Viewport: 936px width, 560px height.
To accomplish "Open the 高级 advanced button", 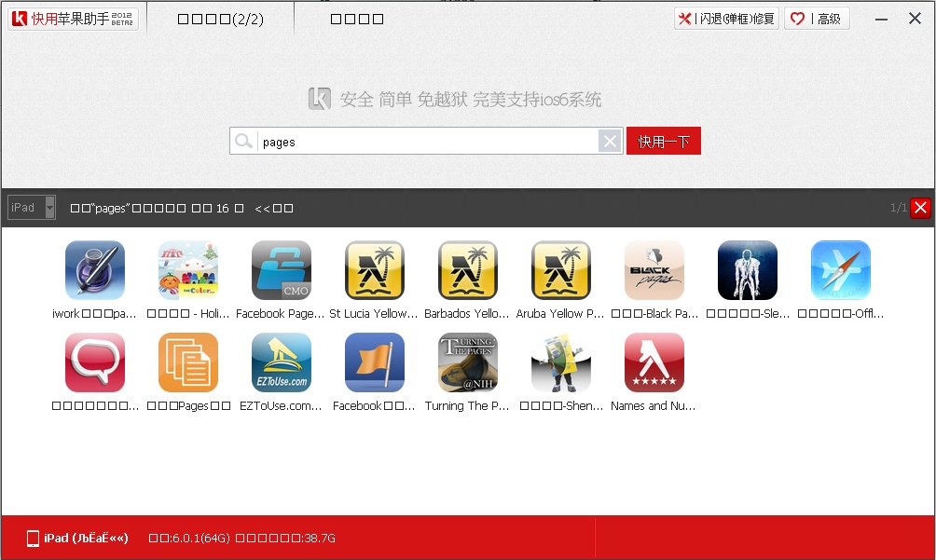I will point(817,19).
